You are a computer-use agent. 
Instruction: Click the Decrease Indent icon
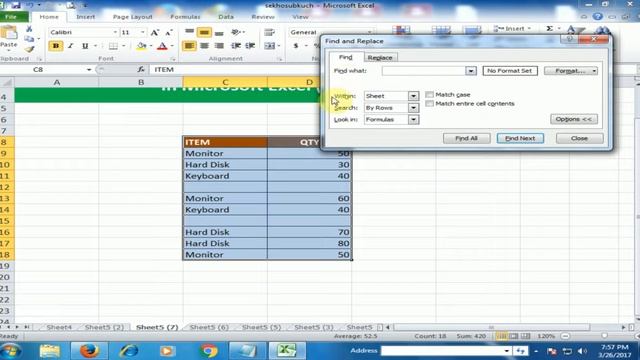point(236,46)
